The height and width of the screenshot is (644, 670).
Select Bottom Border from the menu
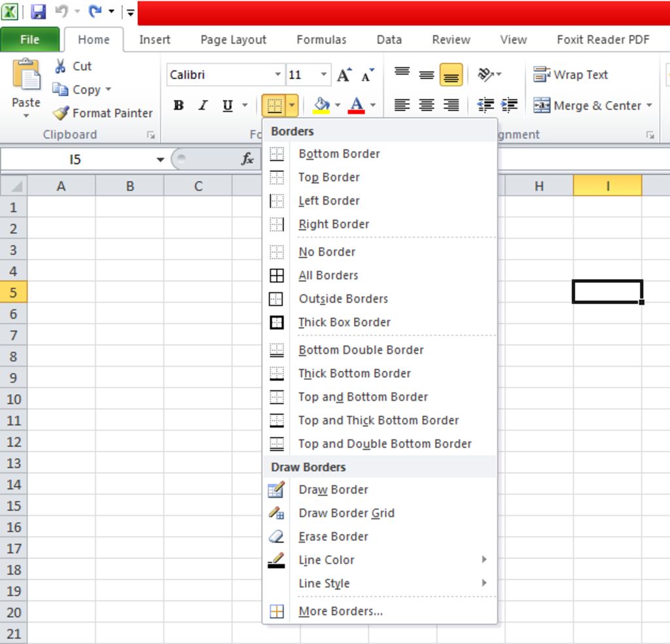[x=380, y=154]
